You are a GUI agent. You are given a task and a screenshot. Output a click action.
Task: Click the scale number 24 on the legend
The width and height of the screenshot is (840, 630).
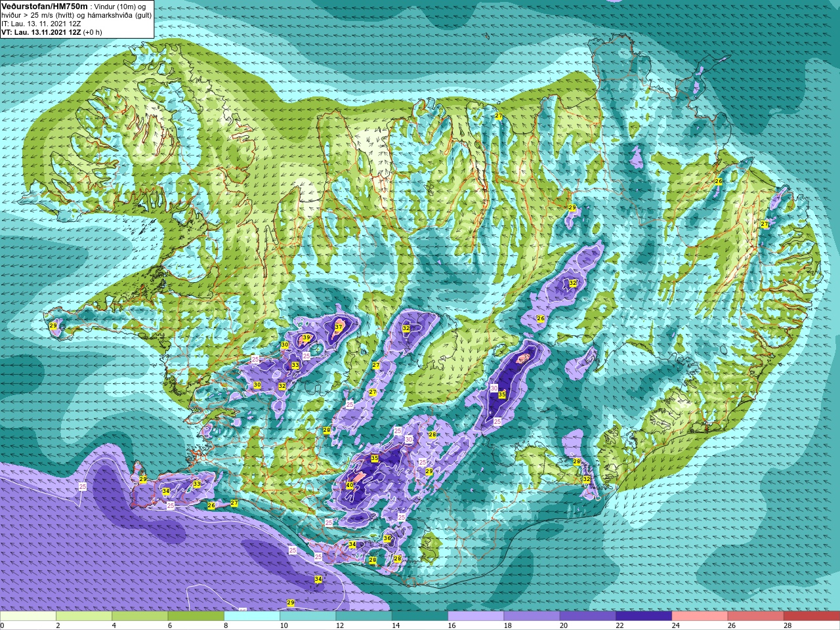(x=675, y=625)
